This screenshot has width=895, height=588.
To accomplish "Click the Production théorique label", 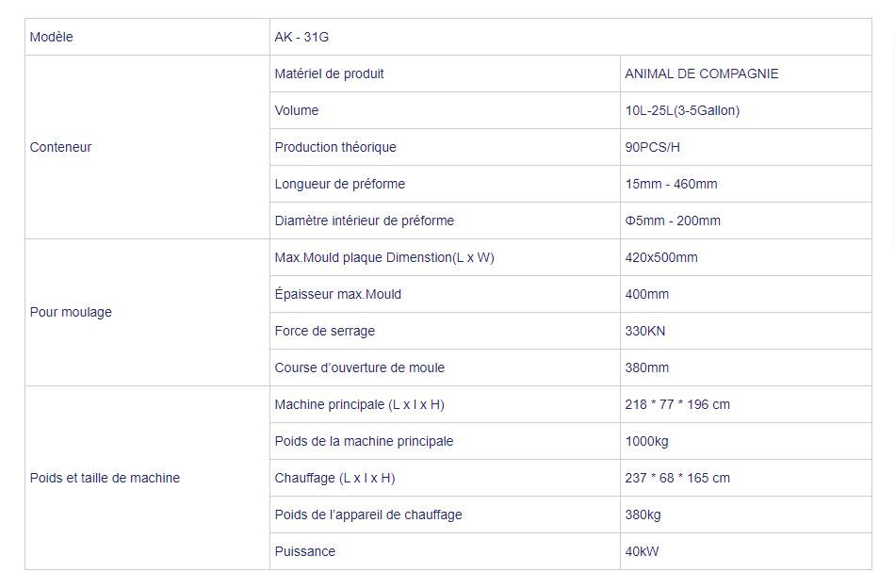I will coord(335,147).
